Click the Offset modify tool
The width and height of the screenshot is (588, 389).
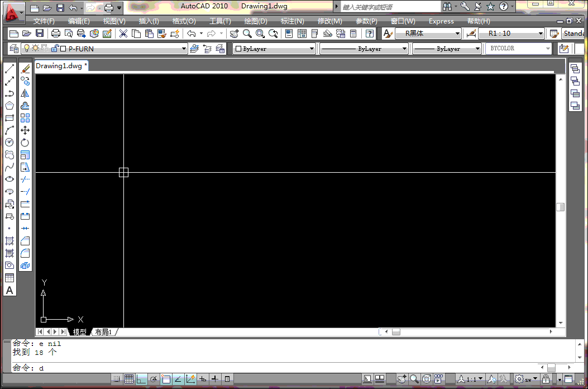click(x=25, y=106)
